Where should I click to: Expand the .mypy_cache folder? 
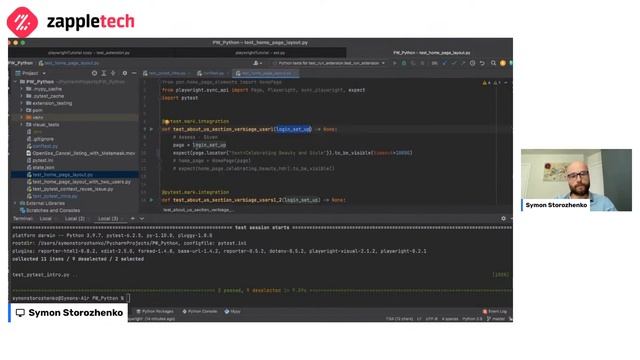coord(22,89)
